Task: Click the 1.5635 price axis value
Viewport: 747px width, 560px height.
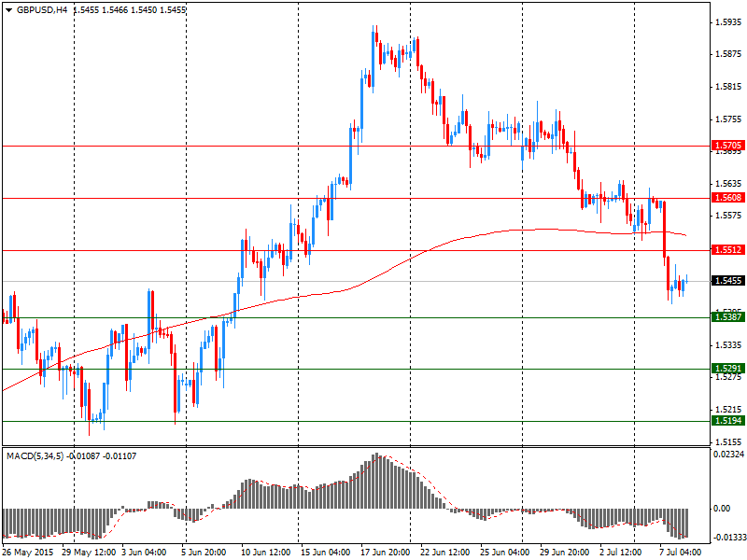Action: (x=729, y=183)
